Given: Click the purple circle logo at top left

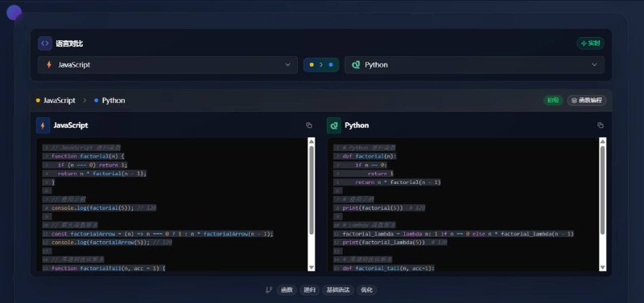Looking at the screenshot, I should coord(14,13).
